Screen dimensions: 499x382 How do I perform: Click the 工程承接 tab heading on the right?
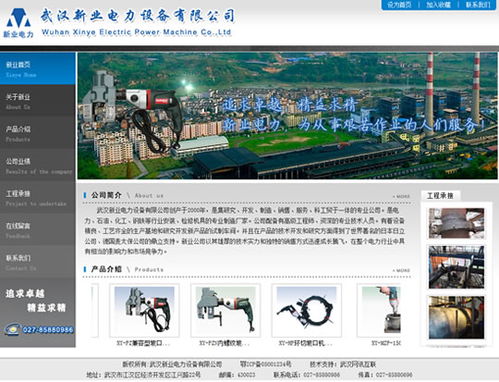440,196
